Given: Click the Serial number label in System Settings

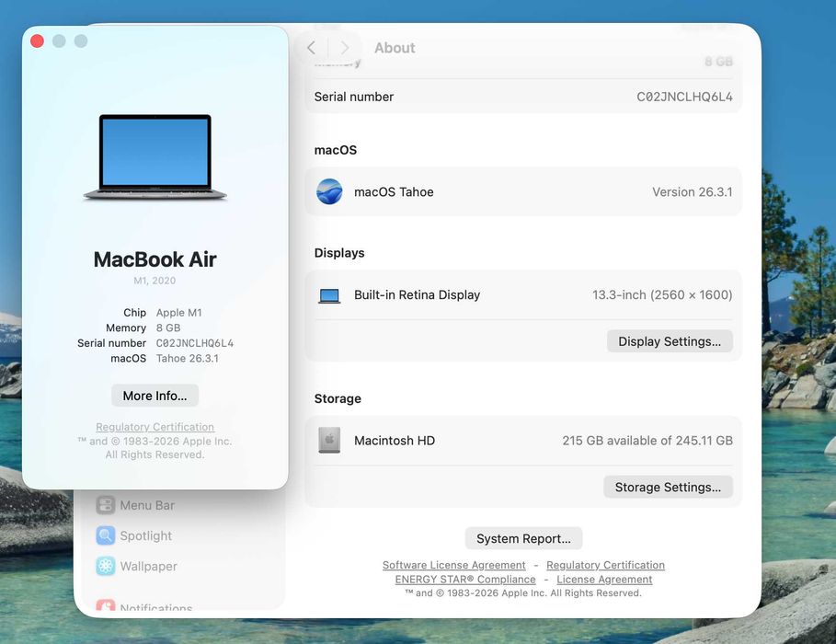Looking at the screenshot, I should 353,97.
